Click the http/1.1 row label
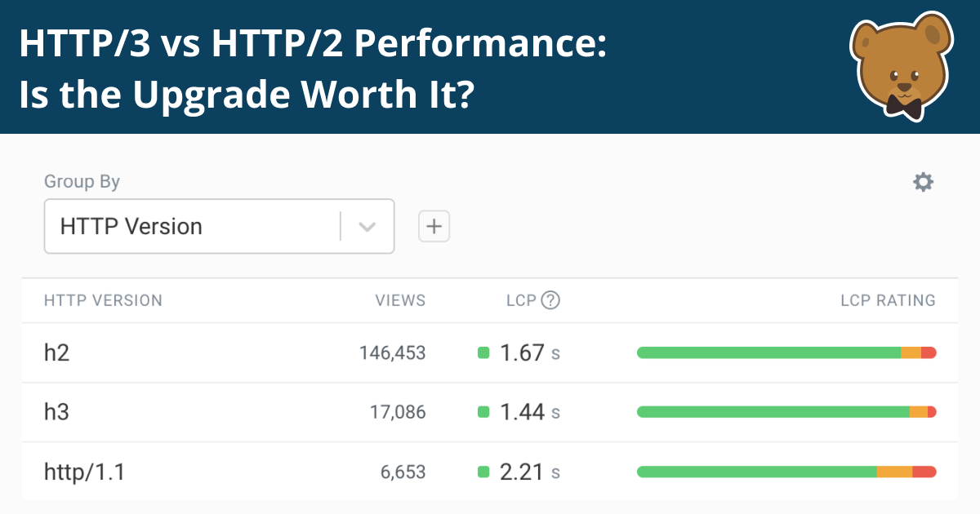The width and height of the screenshot is (980, 514). 83,472
